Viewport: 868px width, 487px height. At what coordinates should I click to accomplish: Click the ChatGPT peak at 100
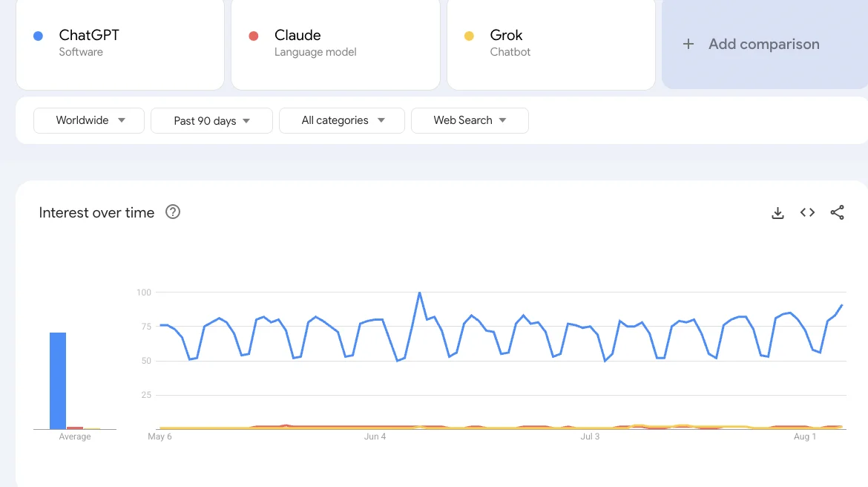(x=420, y=293)
